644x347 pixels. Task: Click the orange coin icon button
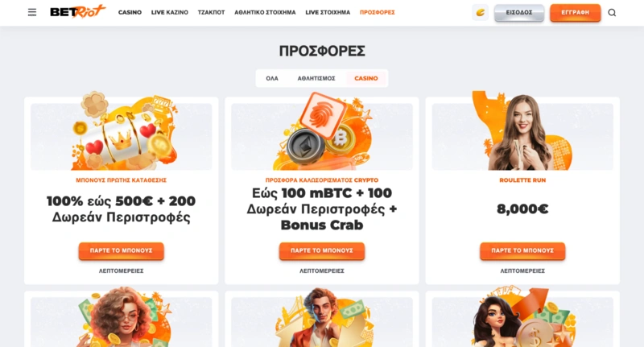click(480, 13)
